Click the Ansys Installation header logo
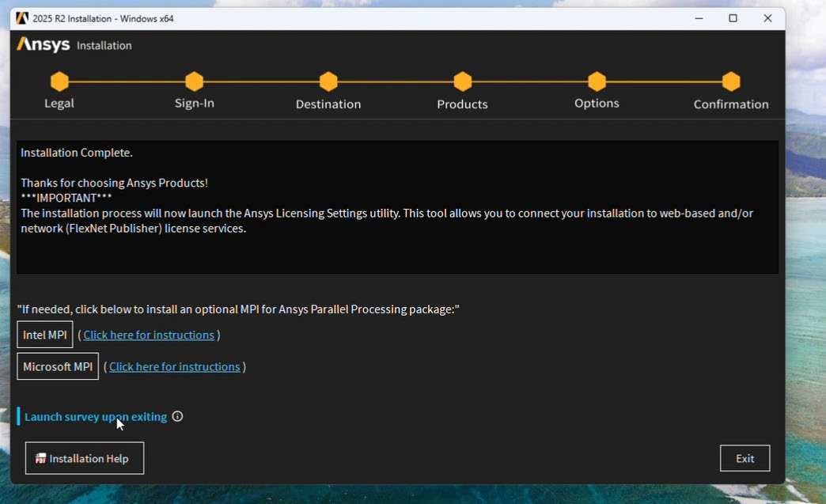This screenshot has width=826, height=504. 44,45
